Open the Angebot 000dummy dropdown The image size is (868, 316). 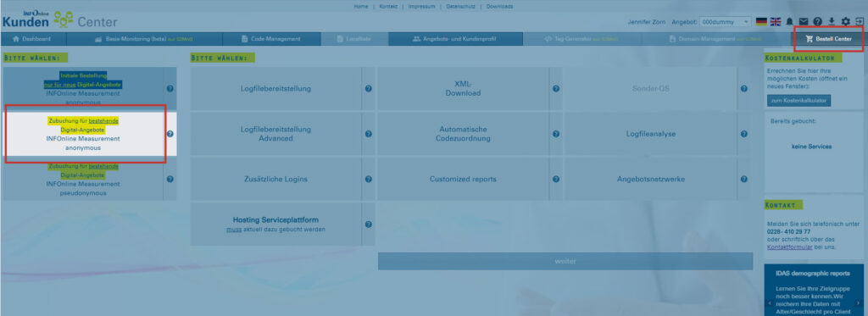coord(726,21)
